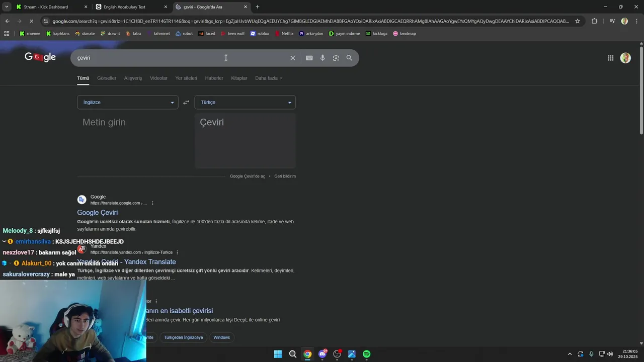Open more options for the Yandex result
This screenshot has height=362, width=644.
[177, 252]
